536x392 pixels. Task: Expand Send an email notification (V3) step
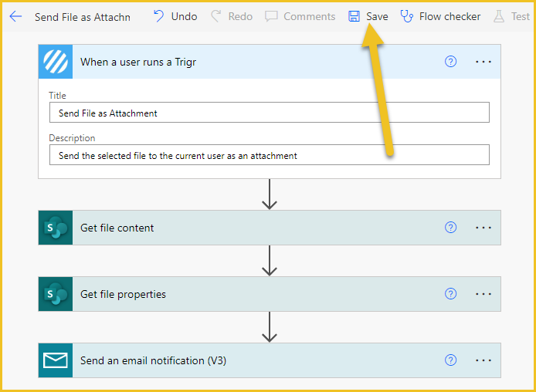(x=270, y=360)
